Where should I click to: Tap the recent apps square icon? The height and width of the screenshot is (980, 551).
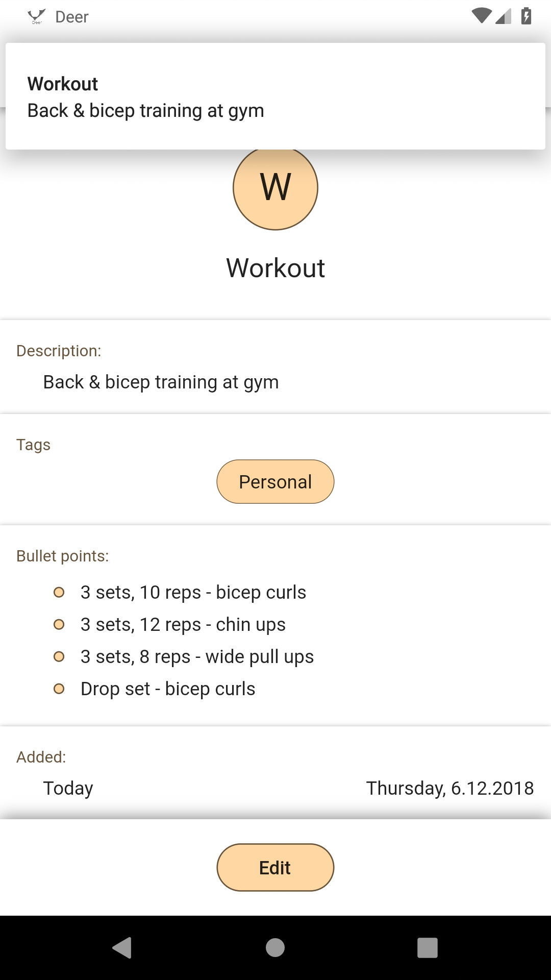click(x=428, y=948)
